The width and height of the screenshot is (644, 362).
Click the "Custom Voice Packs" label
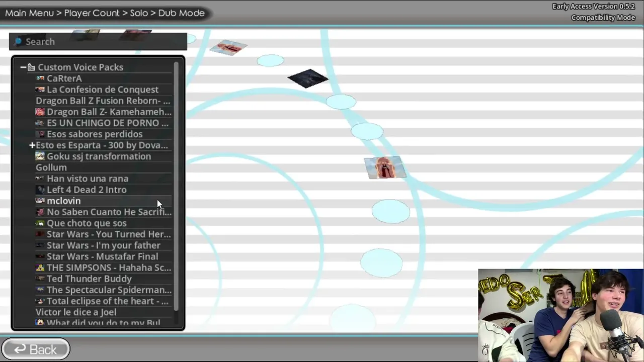tap(80, 67)
